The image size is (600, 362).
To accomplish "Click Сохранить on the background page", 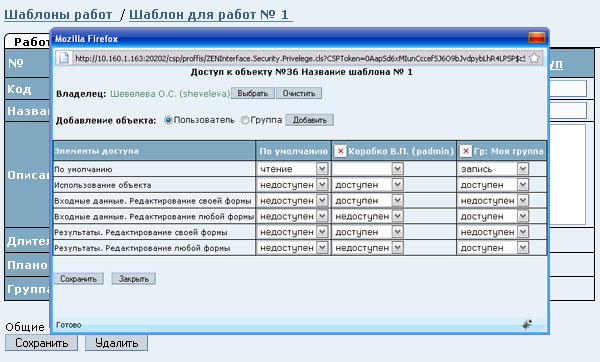I will click(x=41, y=343).
